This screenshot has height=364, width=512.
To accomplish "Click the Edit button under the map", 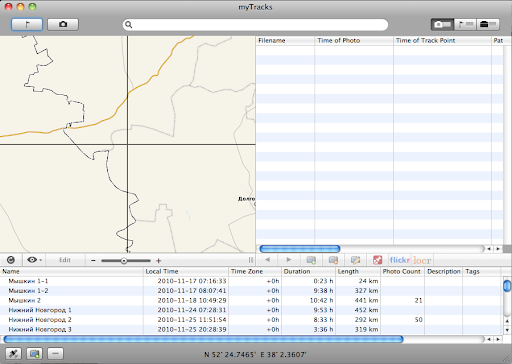I will click(65, 260).
